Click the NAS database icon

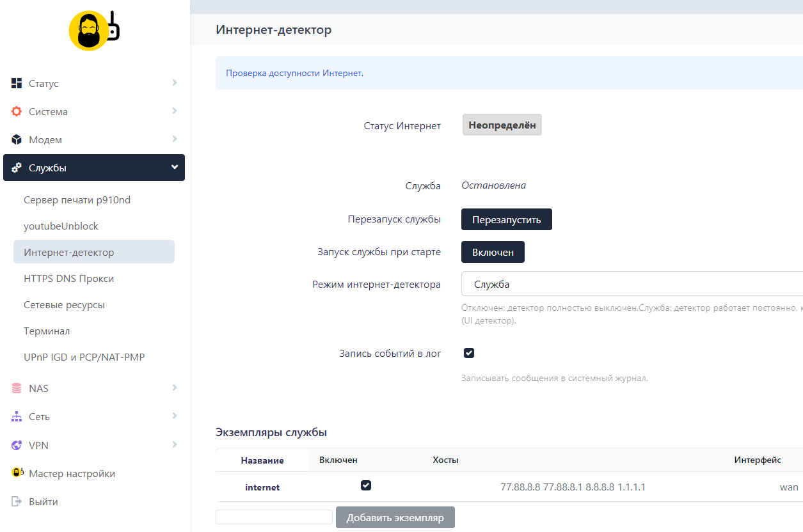point(17,388)
